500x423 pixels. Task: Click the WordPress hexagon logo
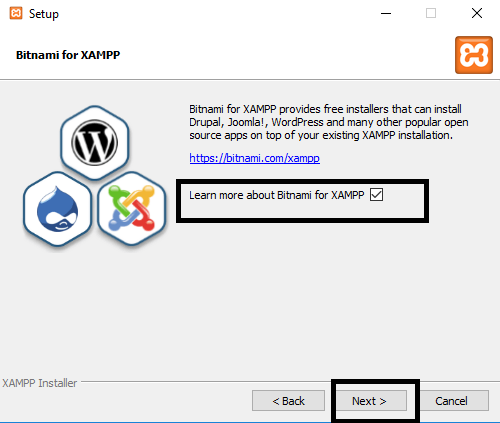[x=95, y=143]
